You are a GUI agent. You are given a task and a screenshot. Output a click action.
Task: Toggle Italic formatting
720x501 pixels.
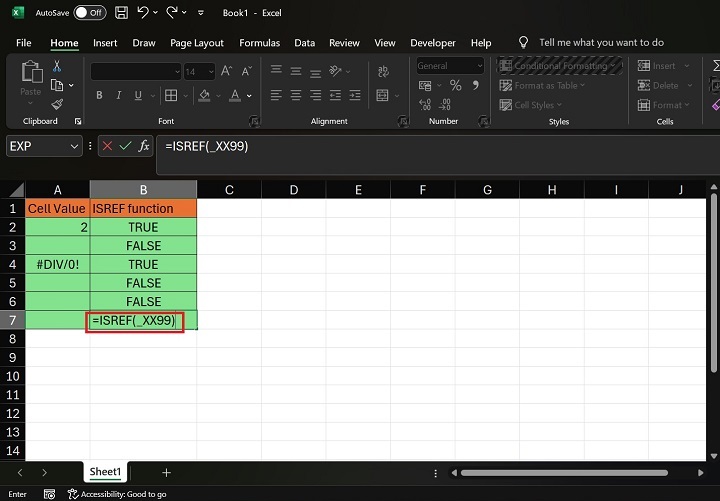119,95
